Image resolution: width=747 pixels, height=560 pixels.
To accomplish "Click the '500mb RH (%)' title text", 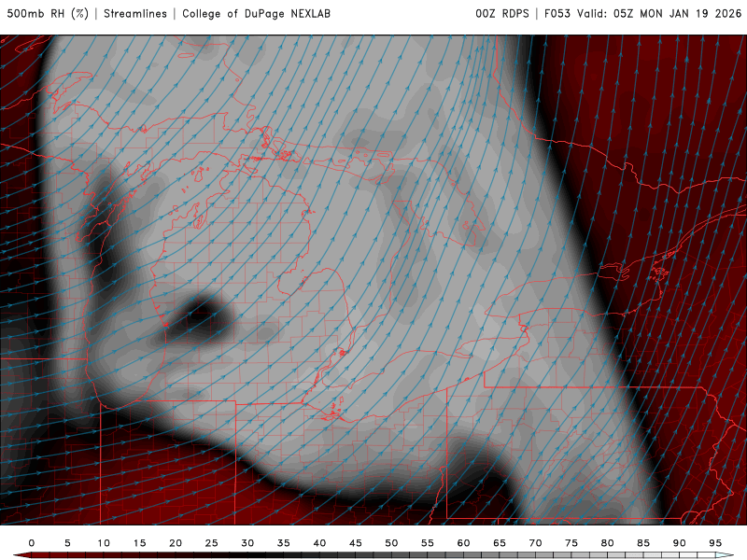I will coord(48,14).
